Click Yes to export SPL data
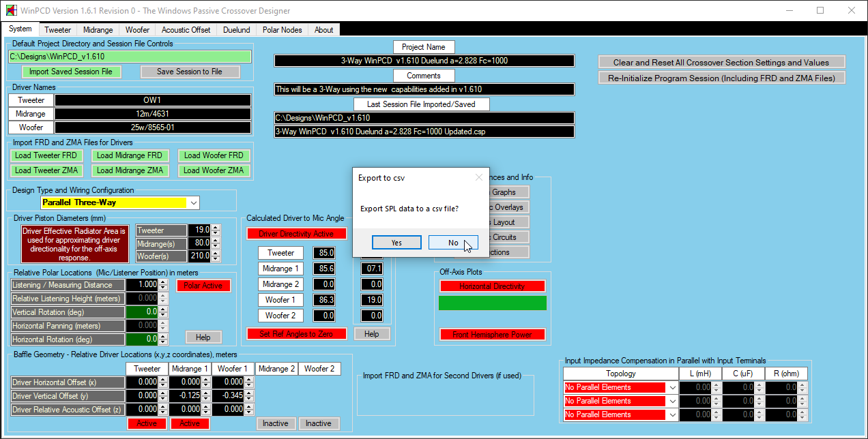The width and height of the screenshot is (868, 439). tap(396, 243)
